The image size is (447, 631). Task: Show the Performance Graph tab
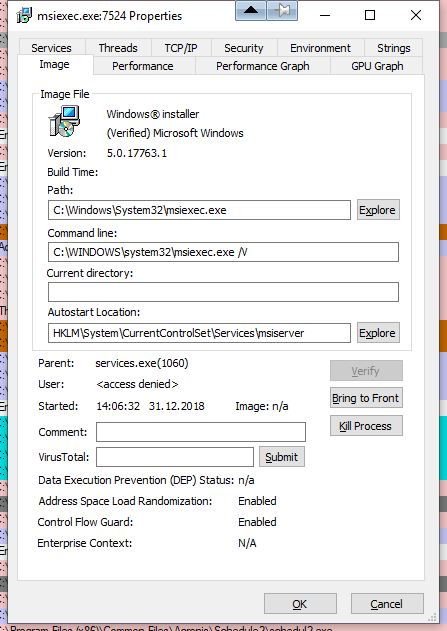coord(263,66)
